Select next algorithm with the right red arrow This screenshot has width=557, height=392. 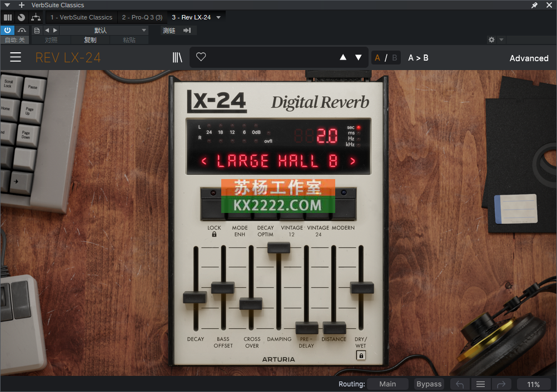[352, 161]
